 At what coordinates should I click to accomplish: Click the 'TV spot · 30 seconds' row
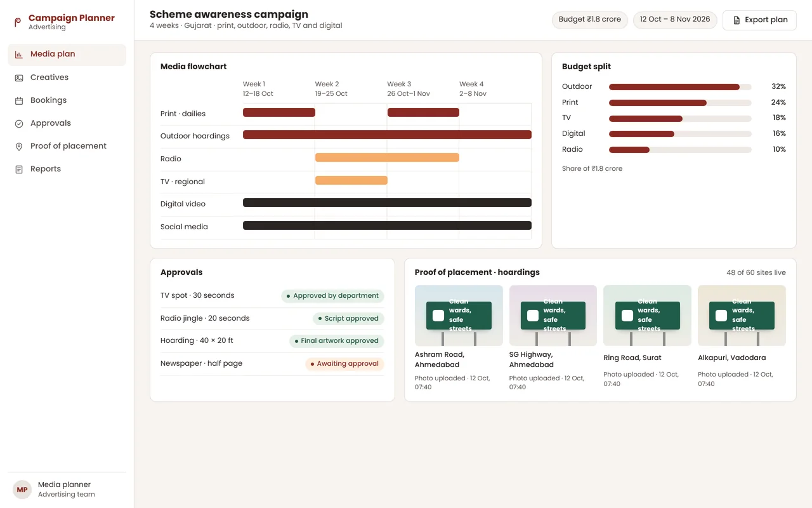pyautogui.click(x=272, y=296)
